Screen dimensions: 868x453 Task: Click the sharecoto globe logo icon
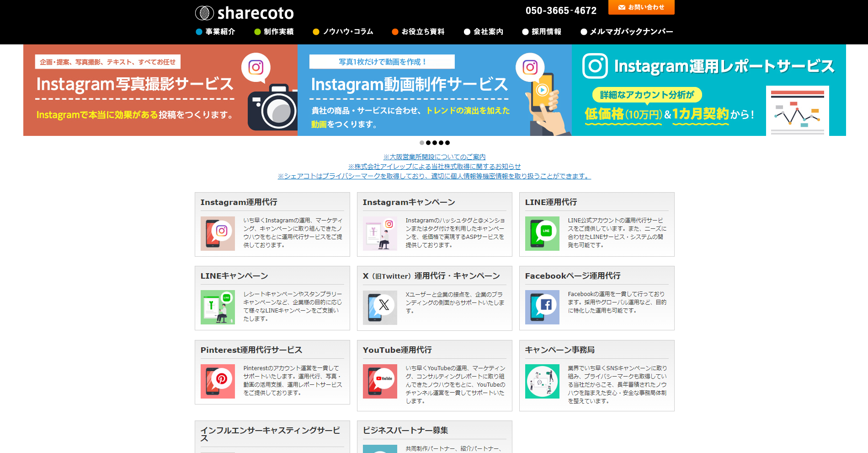204,13
